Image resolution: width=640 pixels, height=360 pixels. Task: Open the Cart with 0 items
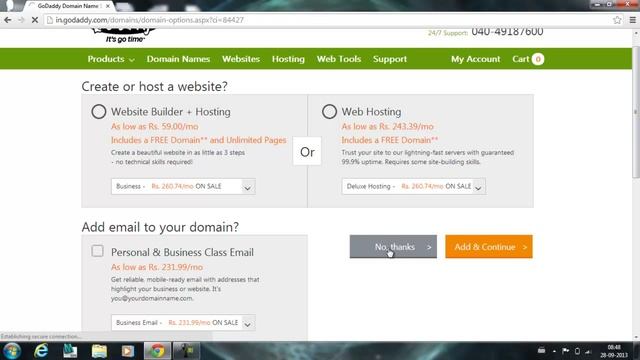pos(528,59)
